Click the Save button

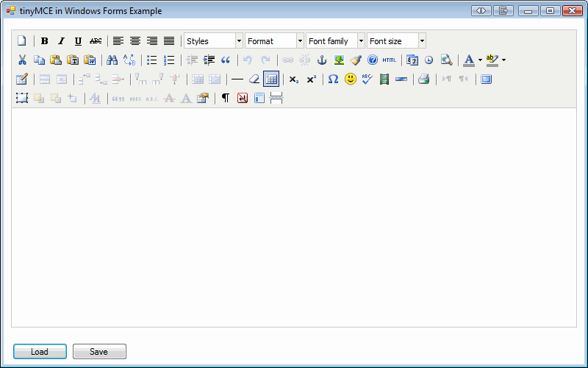tap(99, 352)
